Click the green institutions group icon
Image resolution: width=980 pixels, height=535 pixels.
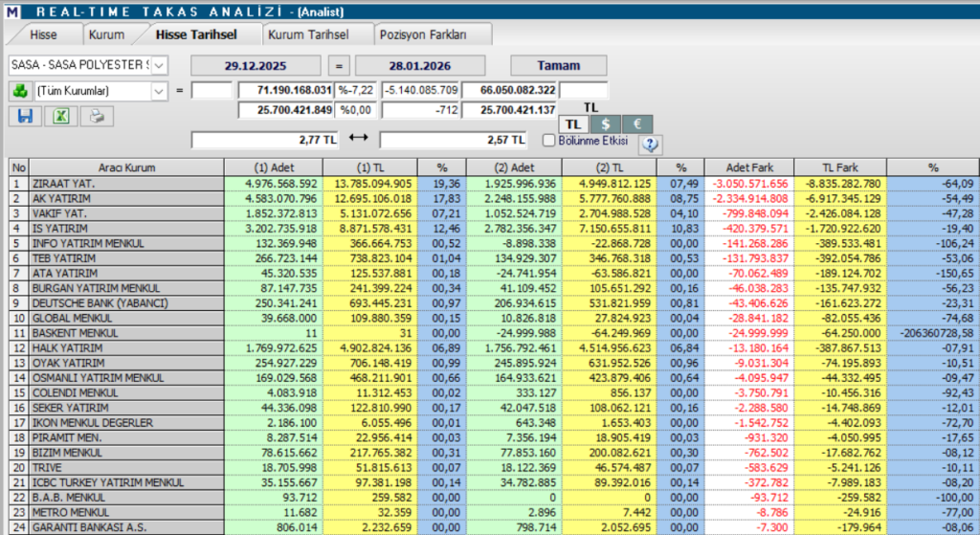tap(19, 91)
